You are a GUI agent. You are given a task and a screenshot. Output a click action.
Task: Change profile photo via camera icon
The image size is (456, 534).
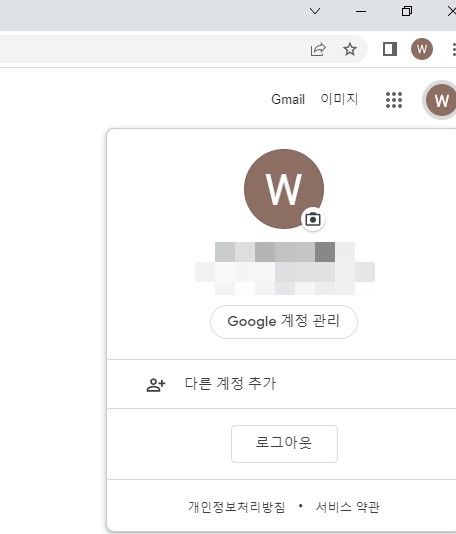pyautogui.click(x=313, y=219)
